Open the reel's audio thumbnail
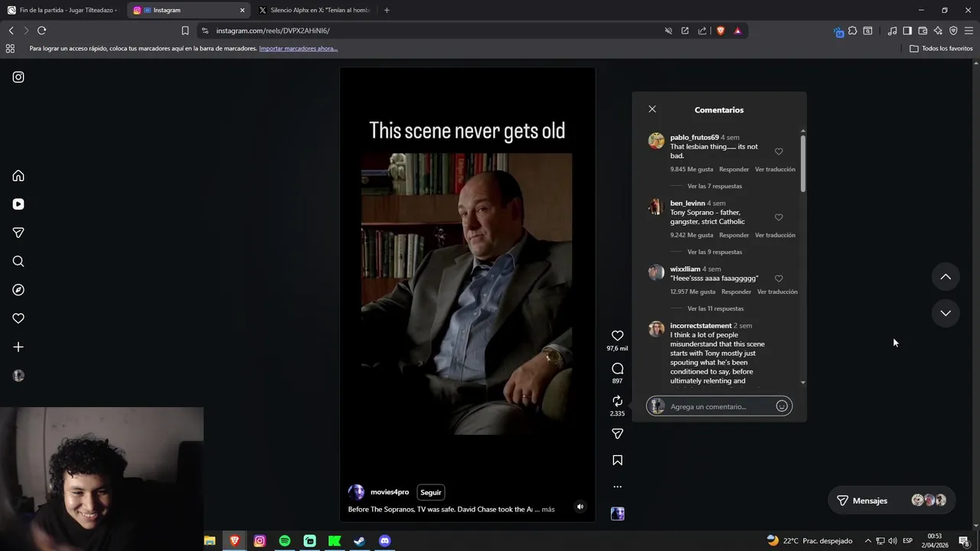Image resolution: width=980 pixels, height=551 pixels. coord(617,514)
